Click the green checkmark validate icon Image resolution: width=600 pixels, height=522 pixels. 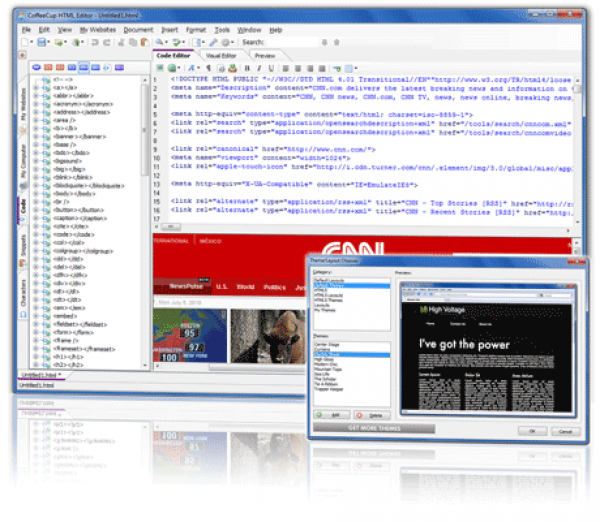pos(176,42)
